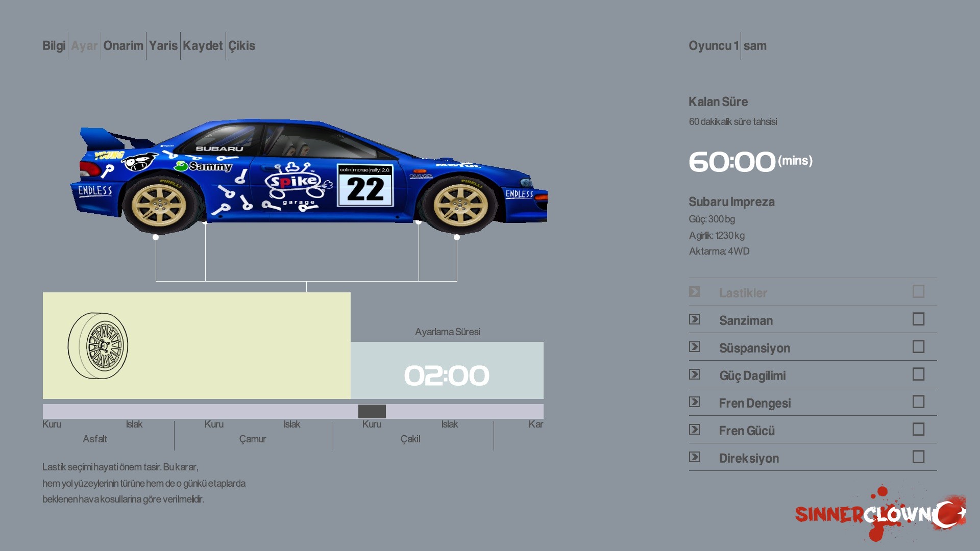The width and height of the screenshot is (980, 551).
Task: Select the Lastikler setup option
Action: (813, 292)
